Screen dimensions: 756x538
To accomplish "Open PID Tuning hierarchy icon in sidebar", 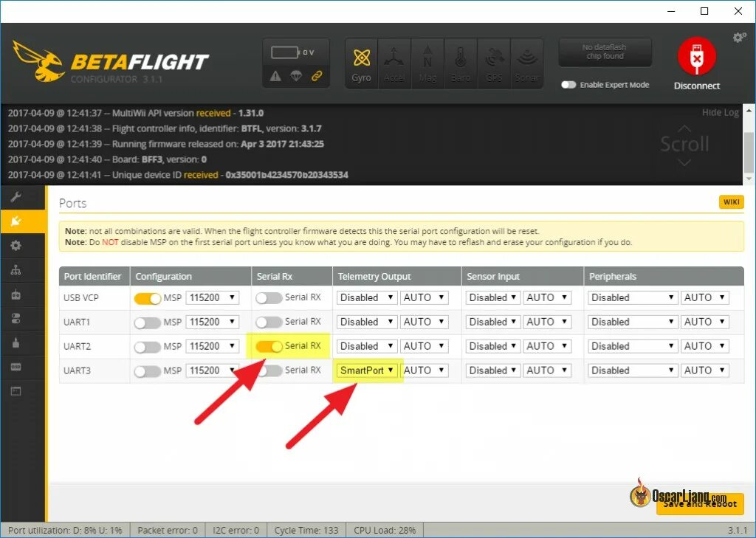I will pyautogui.click(x=16, y=270).
